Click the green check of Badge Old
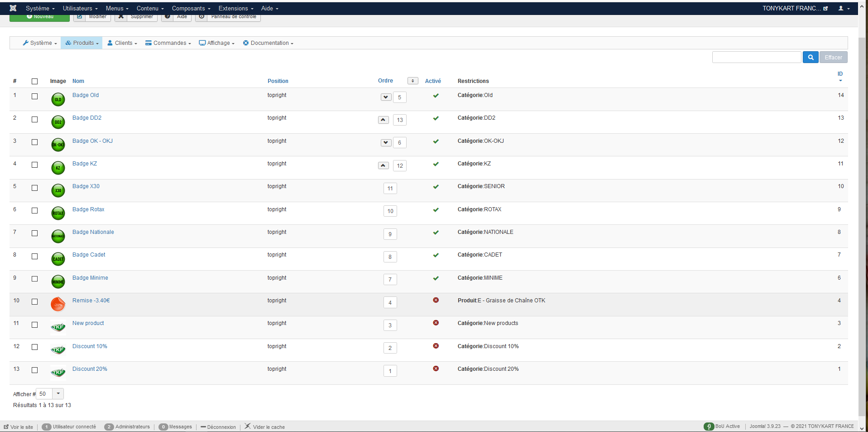Screen dimensions: 868x432 pyautogui.click(x=436, y=95)
